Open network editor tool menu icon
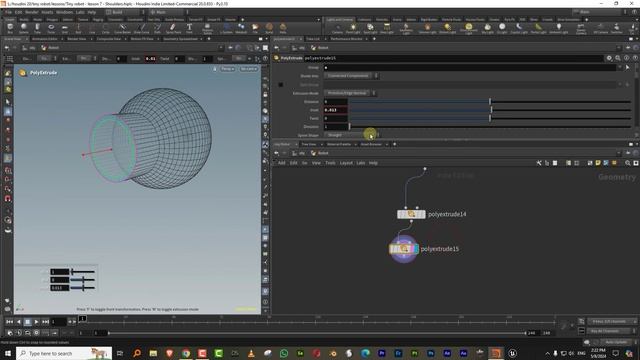This screenshot has height=360, width=640. tap(539, 163)
